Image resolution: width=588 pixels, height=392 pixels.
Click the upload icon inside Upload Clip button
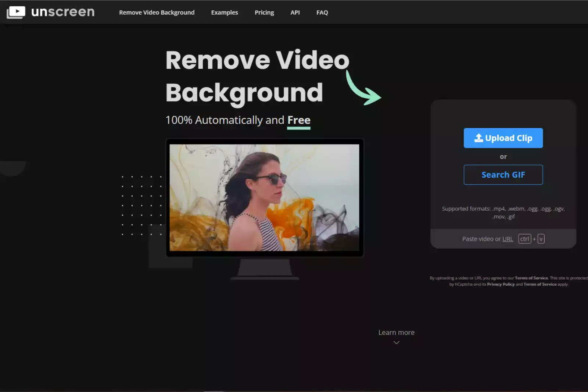pyautogui.click(x=478, y=138)
